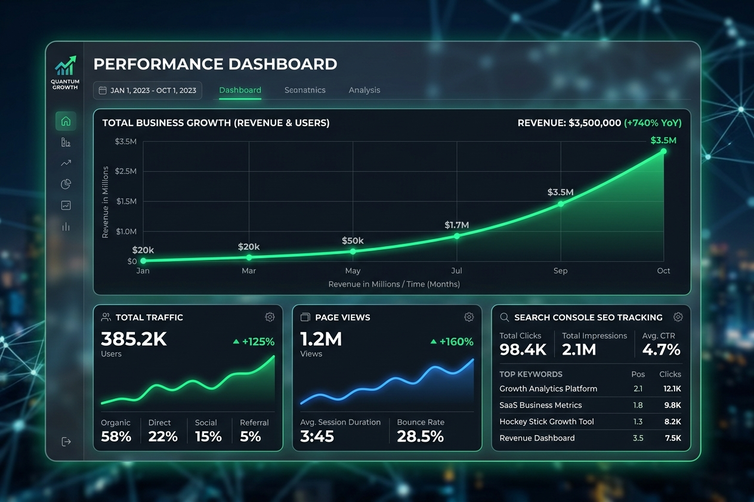
Task: Click the window icon beside Page Views
Action: pyautogui.click(x=305, y=317)
